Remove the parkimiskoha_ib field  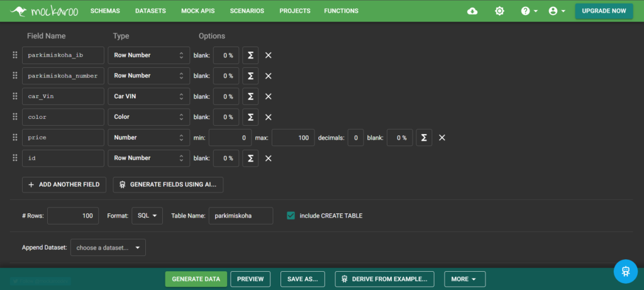(268, 55)
